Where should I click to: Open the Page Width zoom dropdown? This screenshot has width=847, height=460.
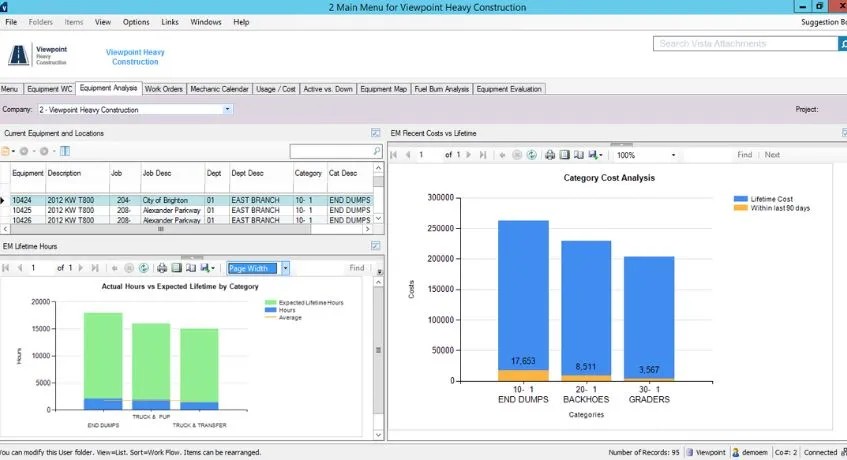pos(285,268)
